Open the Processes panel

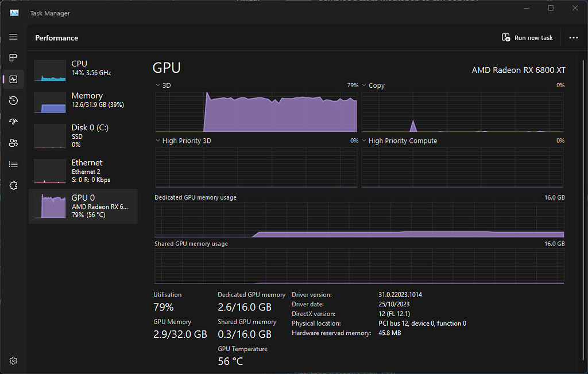click(13, 57)
